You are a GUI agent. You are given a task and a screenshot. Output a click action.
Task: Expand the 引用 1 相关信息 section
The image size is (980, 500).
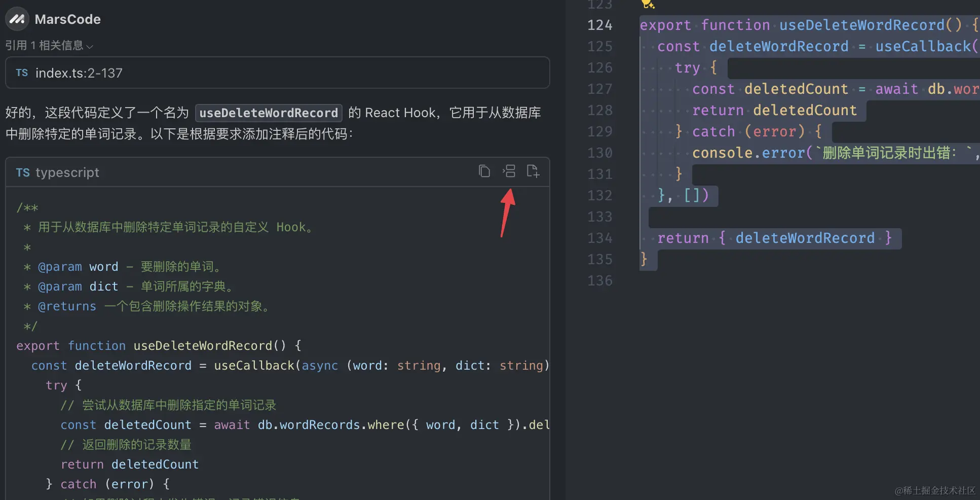[x=49, y=46]
